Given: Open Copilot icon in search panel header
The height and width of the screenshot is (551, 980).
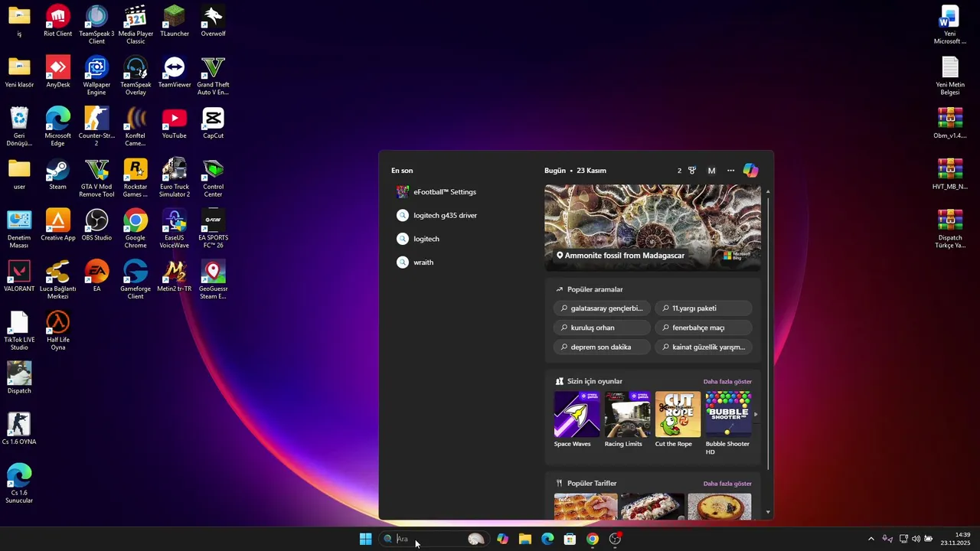Looking at the screenshot, I should [750, 171].
